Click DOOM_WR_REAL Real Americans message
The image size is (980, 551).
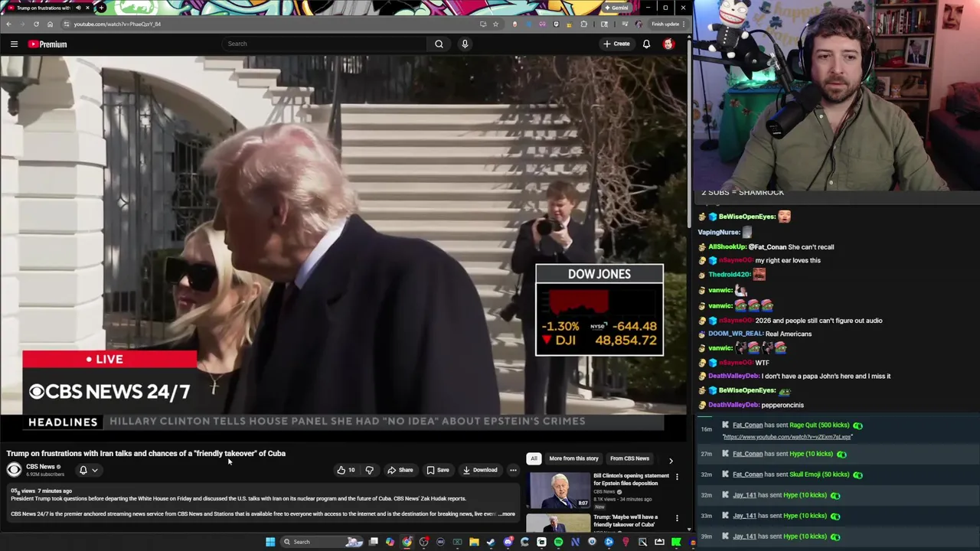754,334
